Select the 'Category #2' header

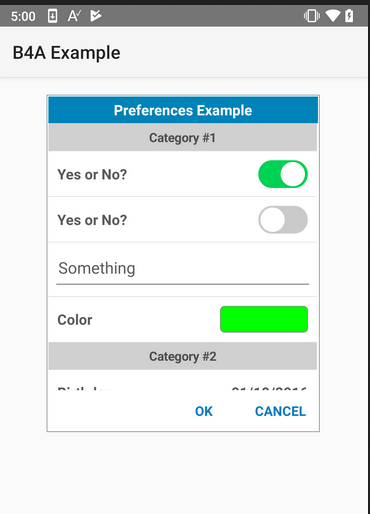point(183,356)
